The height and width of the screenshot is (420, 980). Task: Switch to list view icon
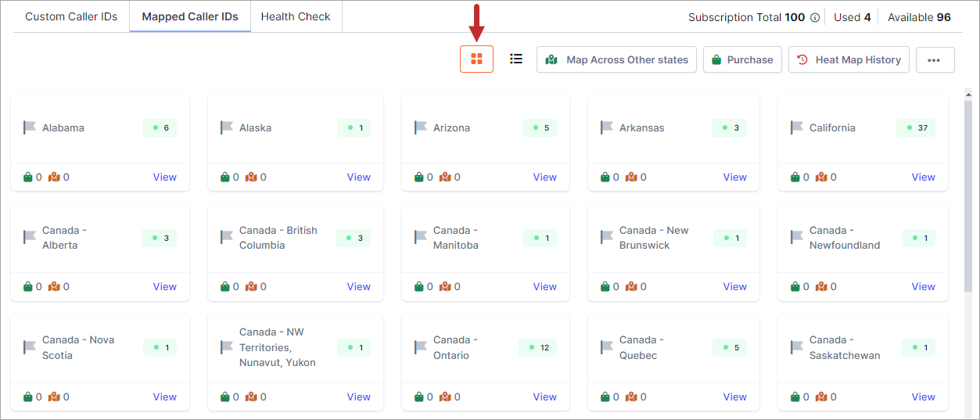pyautogui.click(x=516, y=59)
